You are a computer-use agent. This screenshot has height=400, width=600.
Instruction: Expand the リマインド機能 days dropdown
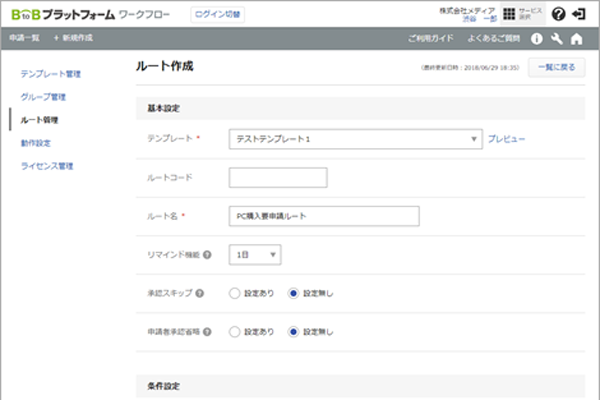pos(255,255)
